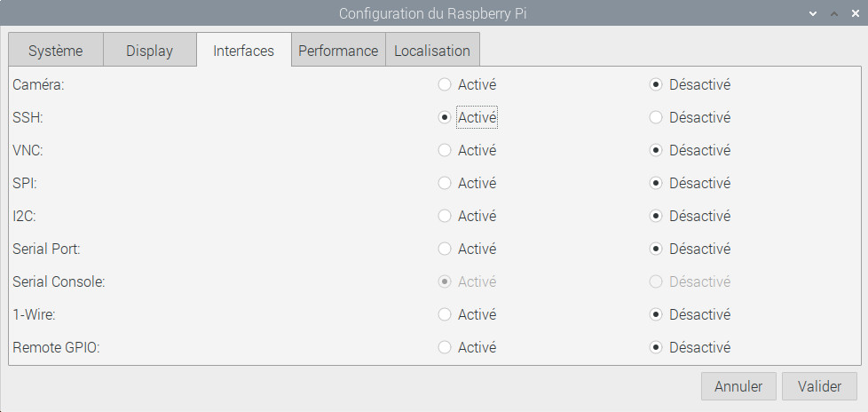The width and height of the screenshot is (868, 412).
Task: Go to the Performance tab
Action: tap(338, 51)
